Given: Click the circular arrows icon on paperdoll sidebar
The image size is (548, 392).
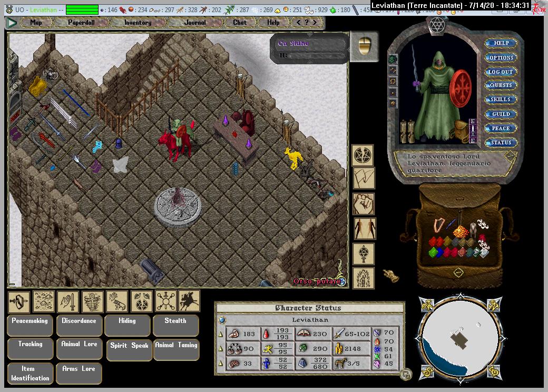Looking at the screenshot, I should (x=393, y=82).
